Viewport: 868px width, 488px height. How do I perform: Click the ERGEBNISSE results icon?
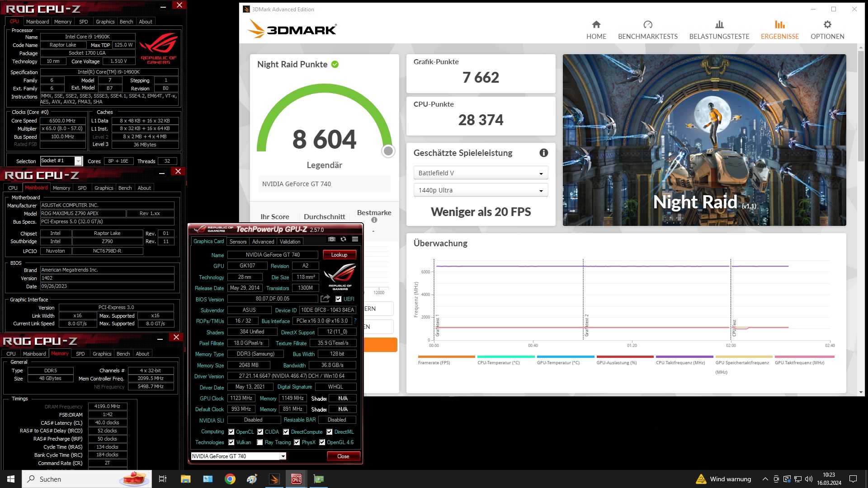[x=780, y=24]
